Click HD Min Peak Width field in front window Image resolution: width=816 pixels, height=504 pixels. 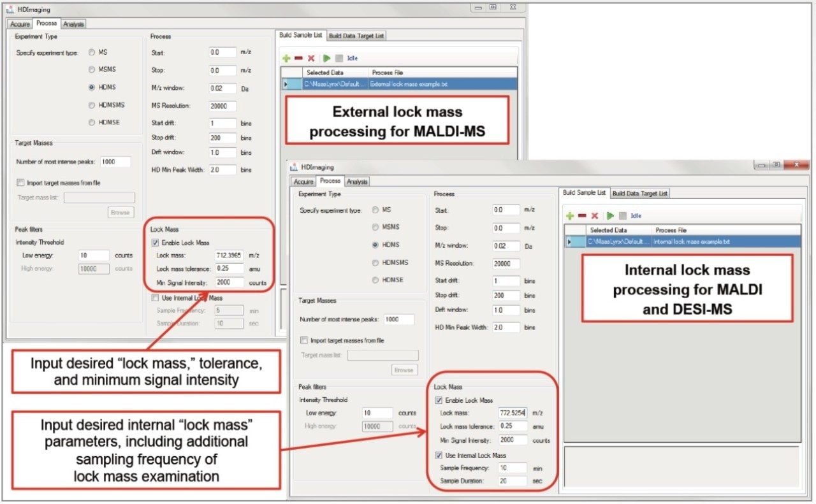(x=506, y=328)
